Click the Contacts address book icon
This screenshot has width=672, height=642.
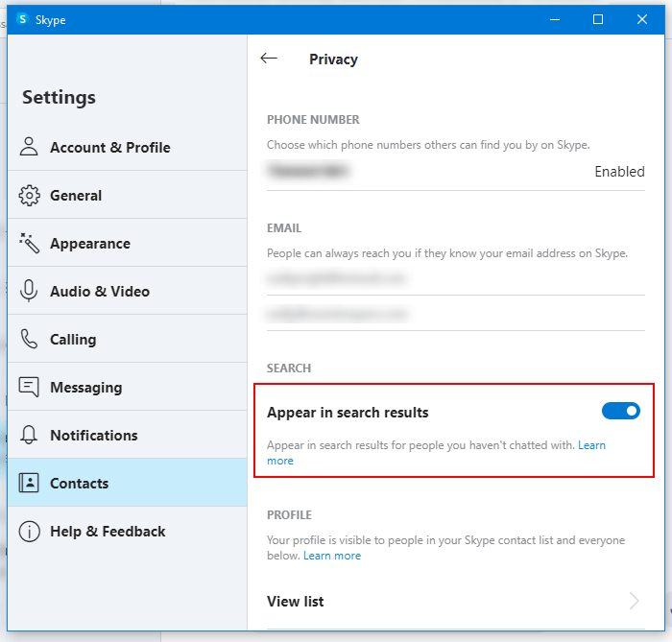coord(29,483)
